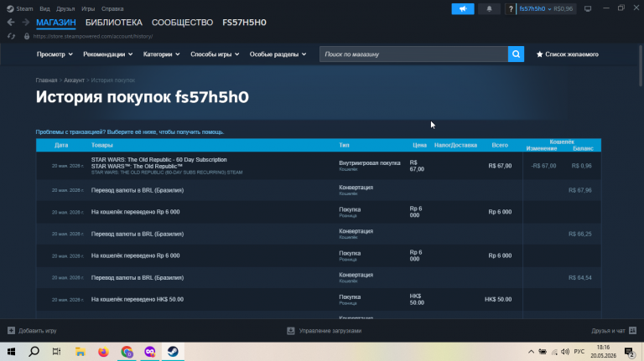Switch to the СООБЩЕСТВО tab
This screenshot has width=644, height=361.
(x=182, y=23)
